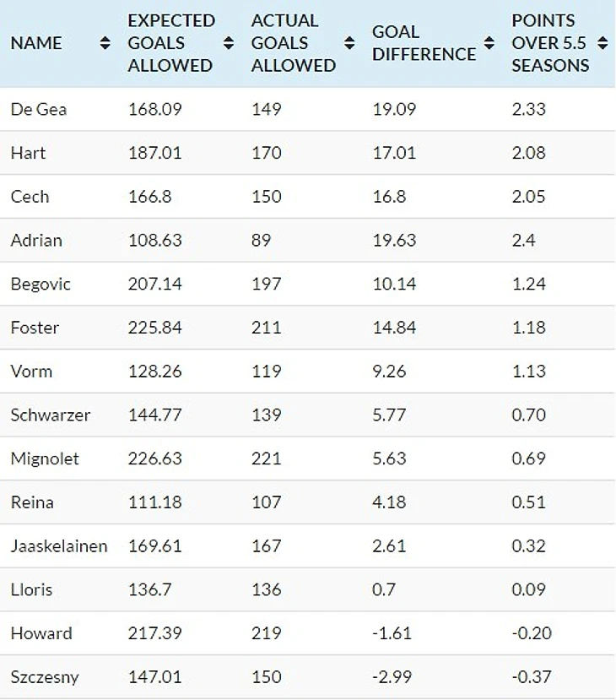The width and height of the screenshot is (616, 700).
Task: Click the NAME column header text
Action: tap(36, 43)
